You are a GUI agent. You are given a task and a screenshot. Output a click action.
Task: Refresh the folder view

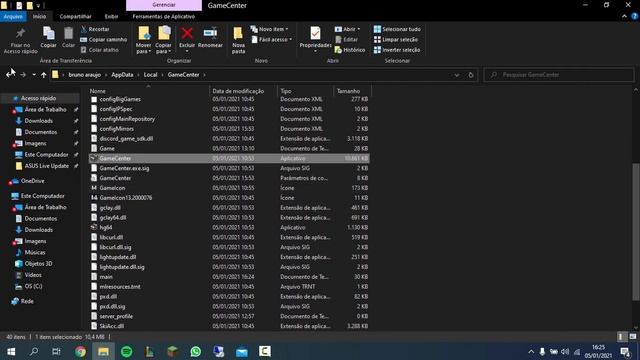pos(471,75)
